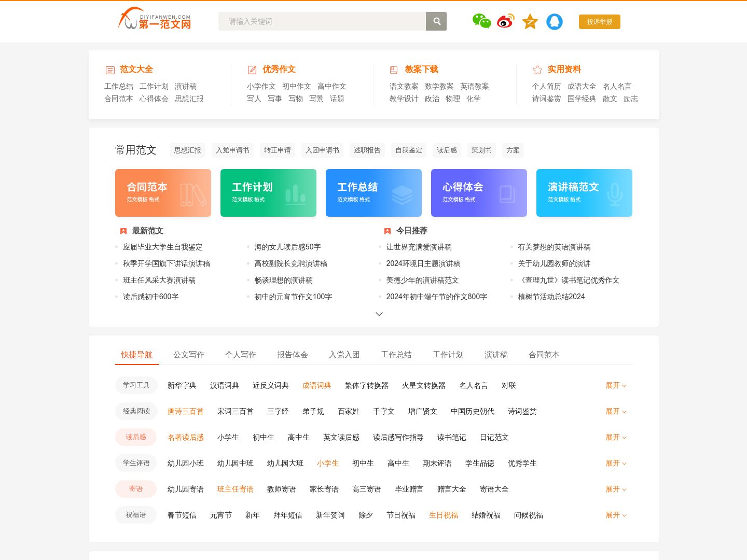This screenshot has width=747, height=560.
Task: Click the 范文大全 list icon
Action: click(110, 70)
